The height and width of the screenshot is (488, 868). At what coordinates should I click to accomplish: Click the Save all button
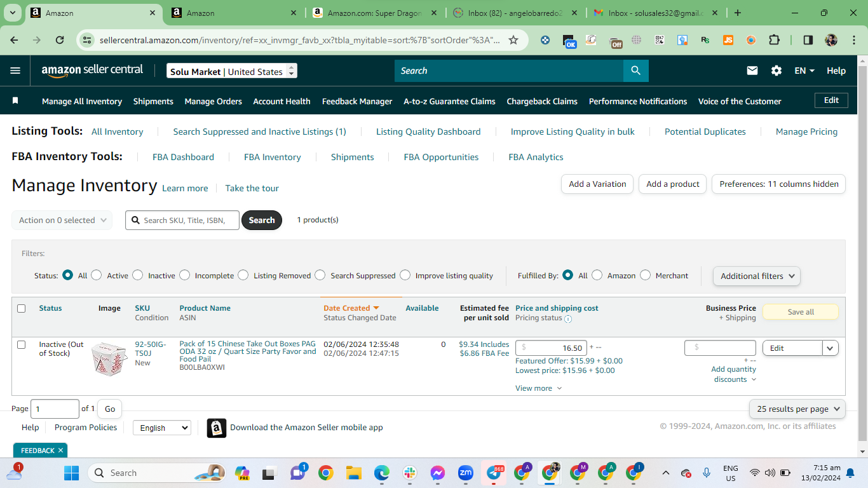801,312
